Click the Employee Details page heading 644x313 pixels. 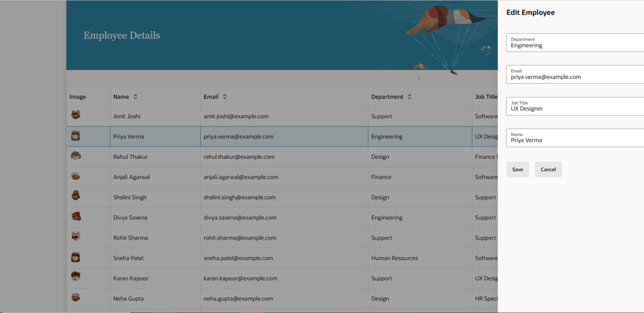click(122, 35)
